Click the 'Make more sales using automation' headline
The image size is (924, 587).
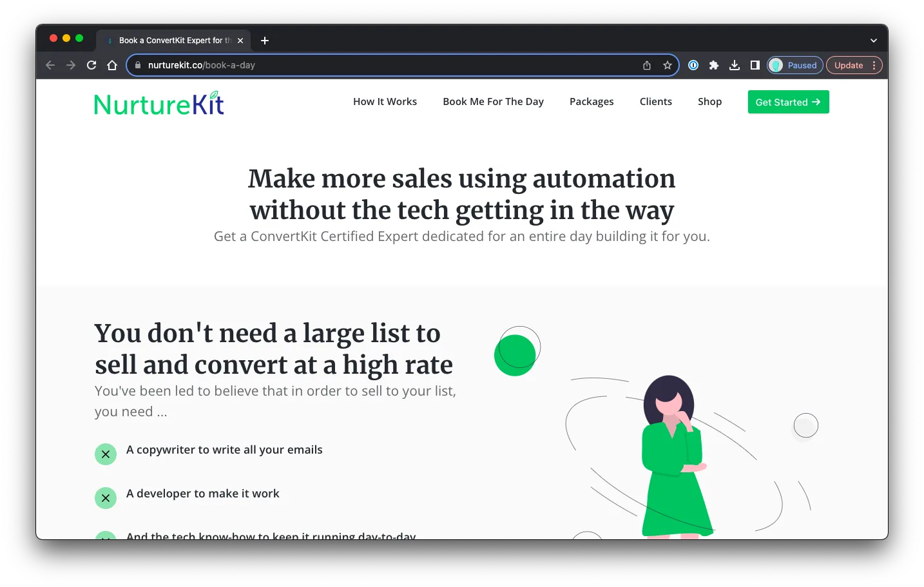click(x=462, y=194)
